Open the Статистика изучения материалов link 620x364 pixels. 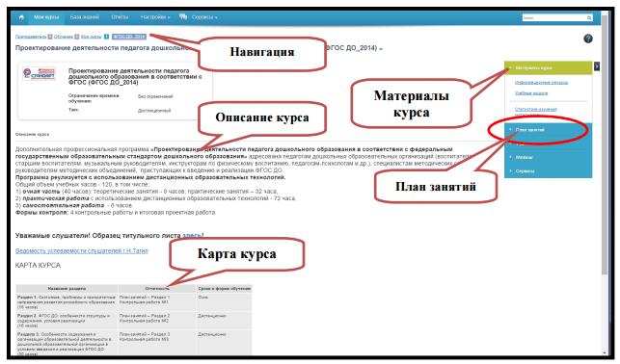coord(536,112)
